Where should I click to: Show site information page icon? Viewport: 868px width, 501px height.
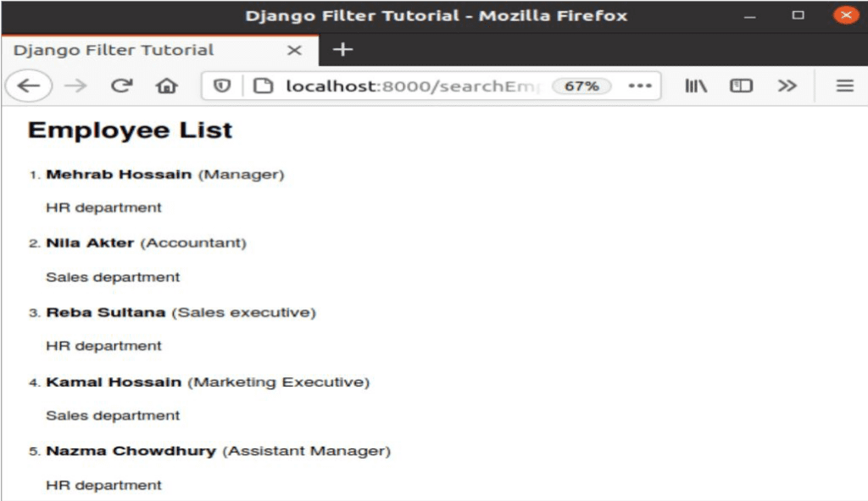coord(264,86)
